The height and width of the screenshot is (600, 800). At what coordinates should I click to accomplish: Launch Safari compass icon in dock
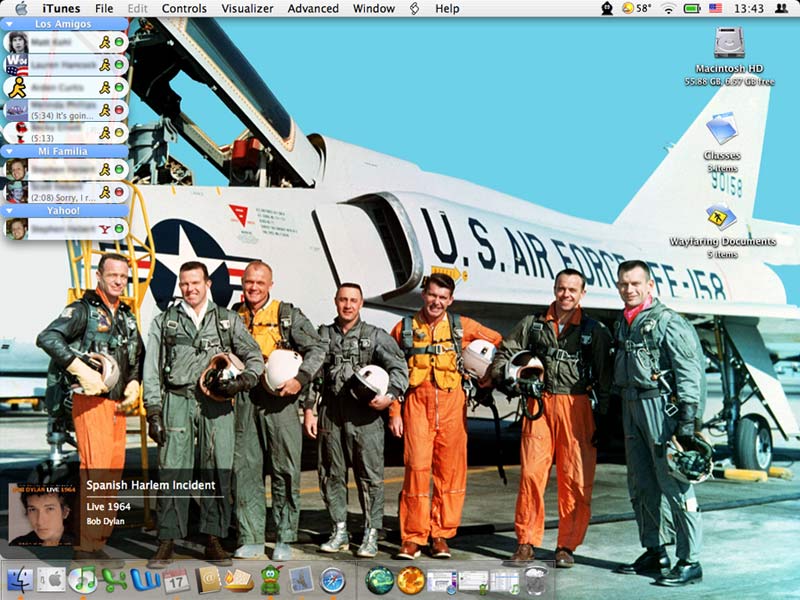click(332, 579)
